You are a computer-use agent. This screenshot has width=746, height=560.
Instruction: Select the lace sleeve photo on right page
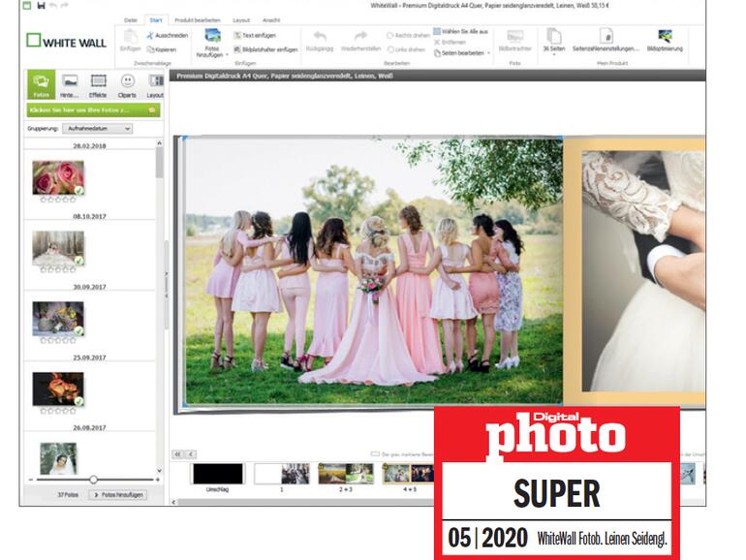pos(643,271)
